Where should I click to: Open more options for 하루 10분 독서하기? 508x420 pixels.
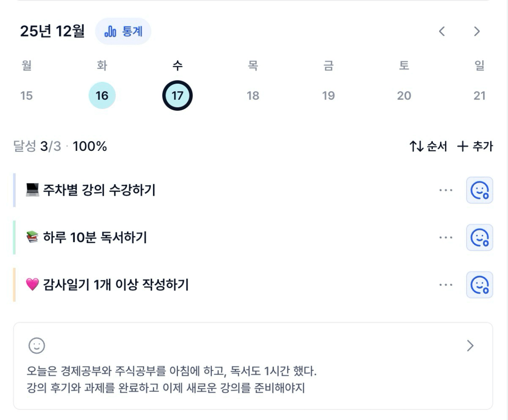(x=446, y=238)
